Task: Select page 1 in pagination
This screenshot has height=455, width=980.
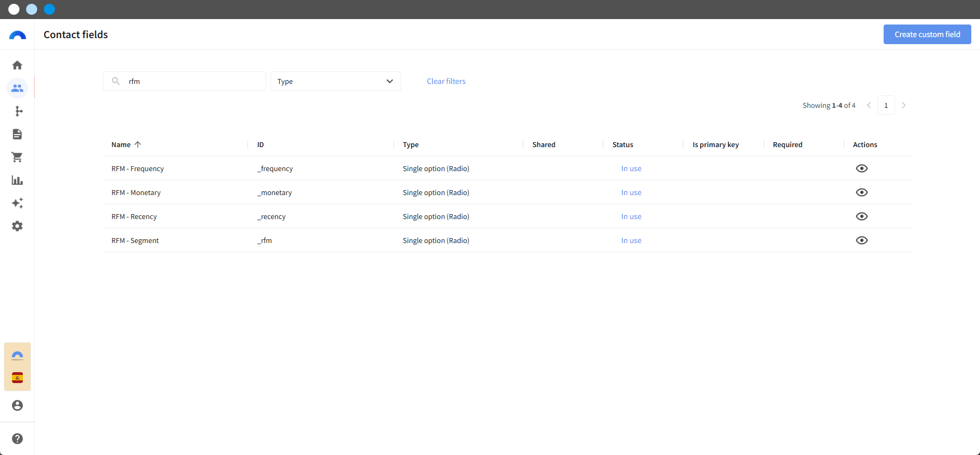Action: (886, 105)
